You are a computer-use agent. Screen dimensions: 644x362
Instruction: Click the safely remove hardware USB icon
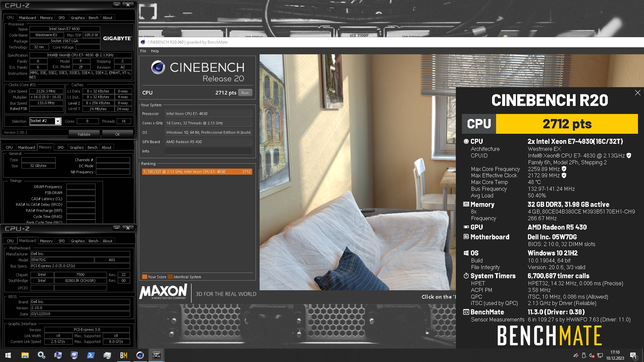tap(584, 356)
